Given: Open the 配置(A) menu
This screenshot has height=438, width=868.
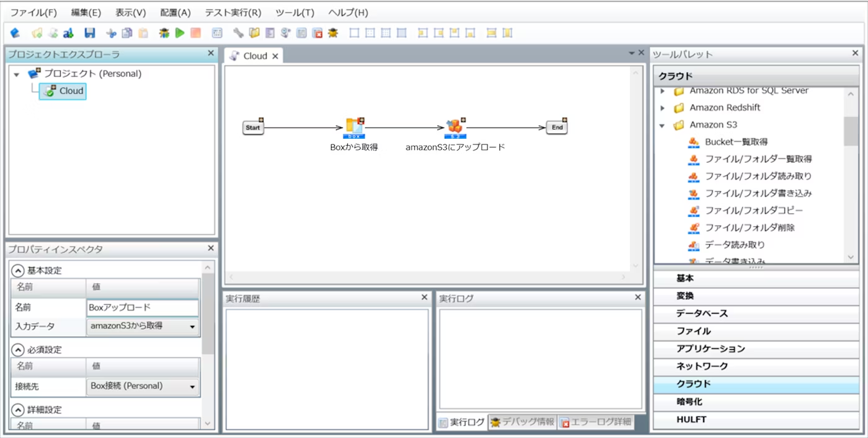Looking at the screenshot, I should point(175,12).
